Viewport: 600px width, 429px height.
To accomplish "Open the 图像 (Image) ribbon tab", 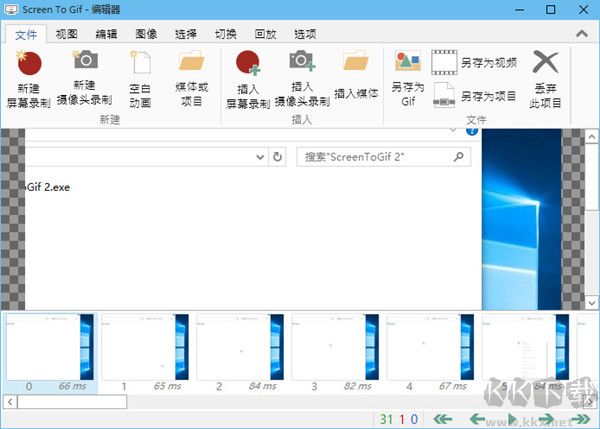I will (x=148, y=33).
